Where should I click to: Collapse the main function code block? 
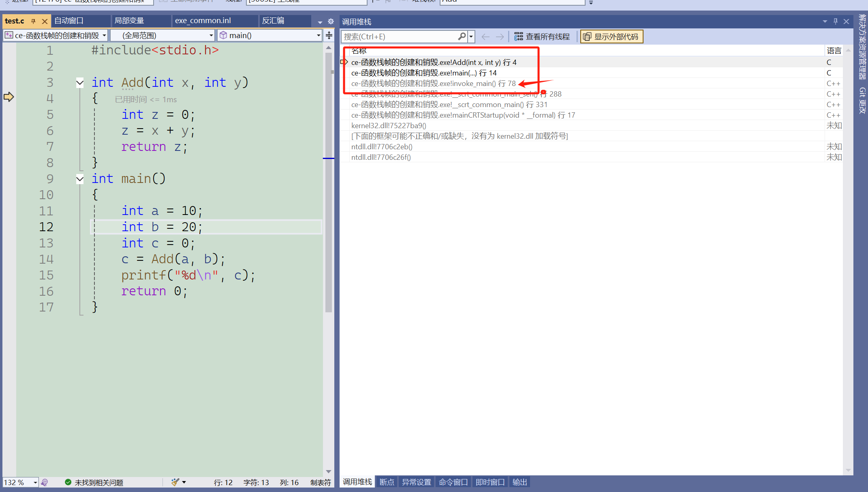(x=80, y=179)
